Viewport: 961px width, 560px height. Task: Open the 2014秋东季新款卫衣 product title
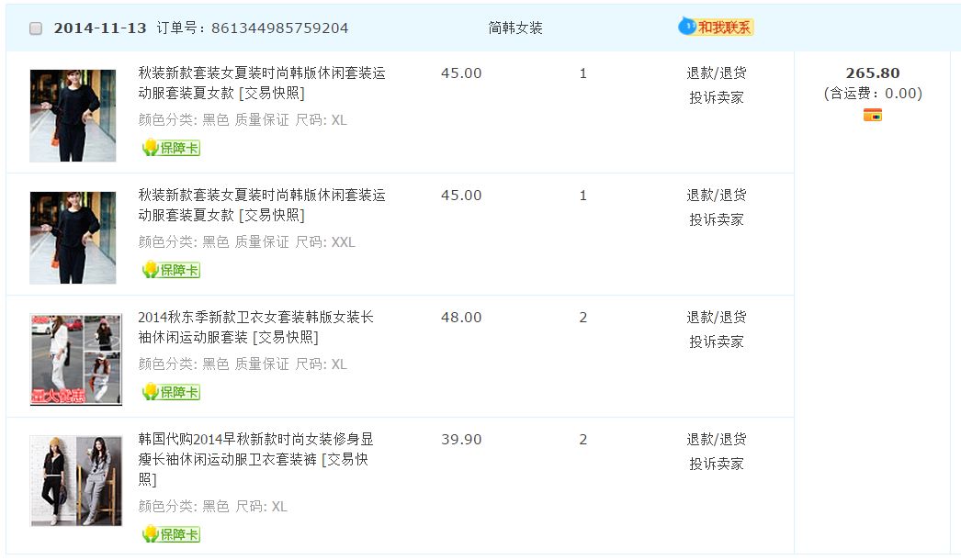(x=255, y=318)
